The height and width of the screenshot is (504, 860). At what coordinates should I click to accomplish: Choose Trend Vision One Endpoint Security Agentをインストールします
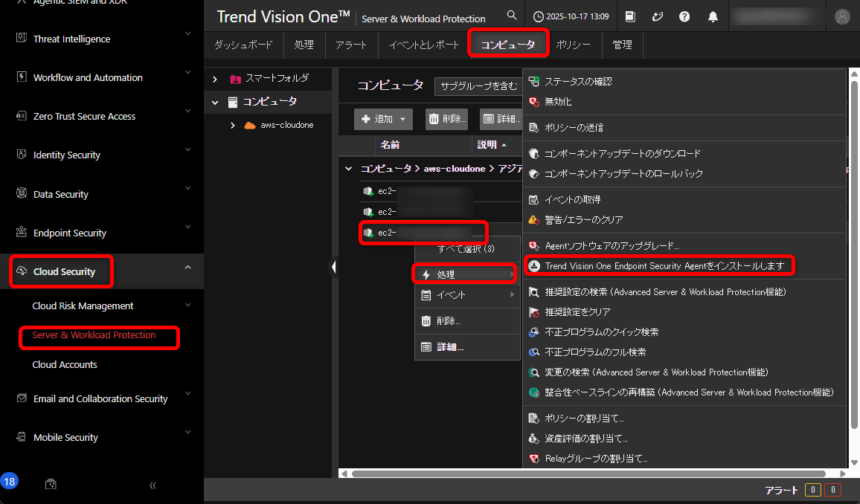click(685, 266)
